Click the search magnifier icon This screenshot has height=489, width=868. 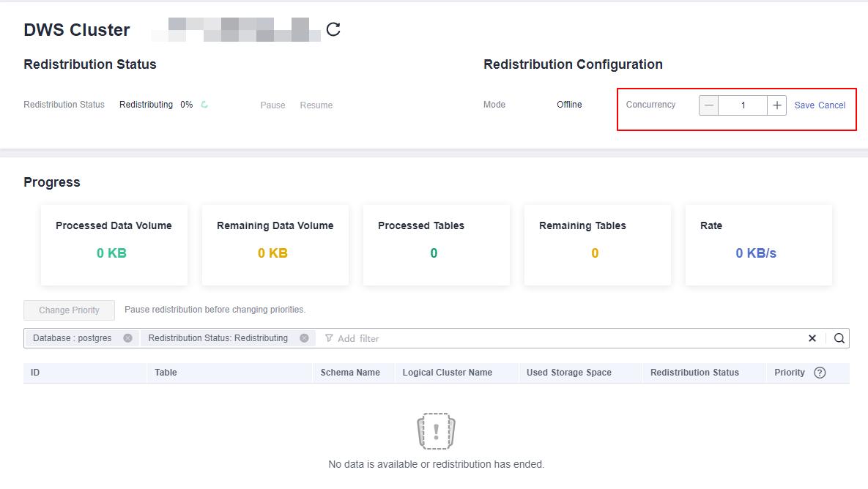point(839,338)
